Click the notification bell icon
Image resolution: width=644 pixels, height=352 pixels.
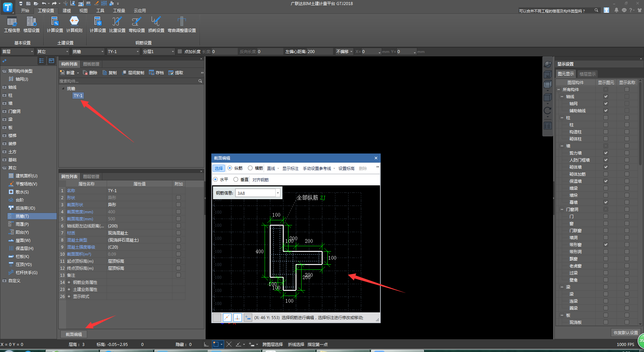(616, 10)
